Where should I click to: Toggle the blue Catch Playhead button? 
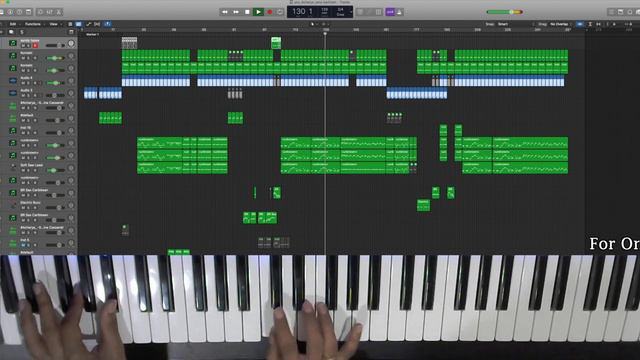click(x=107, y=24)
